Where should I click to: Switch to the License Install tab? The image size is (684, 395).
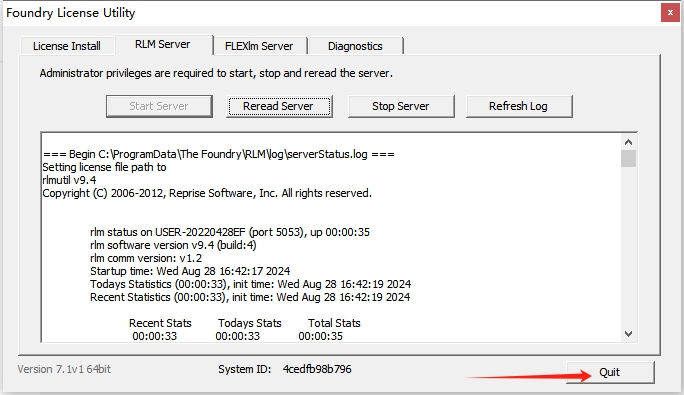[67, 46]
